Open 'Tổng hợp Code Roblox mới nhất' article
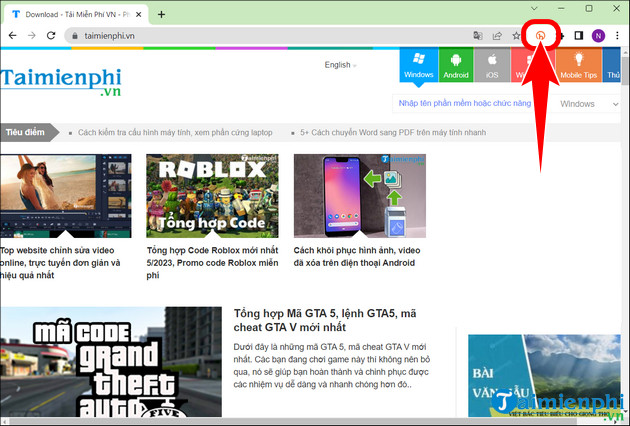The width and height of the screenshot is (630, 426). (x=213, y=263)
